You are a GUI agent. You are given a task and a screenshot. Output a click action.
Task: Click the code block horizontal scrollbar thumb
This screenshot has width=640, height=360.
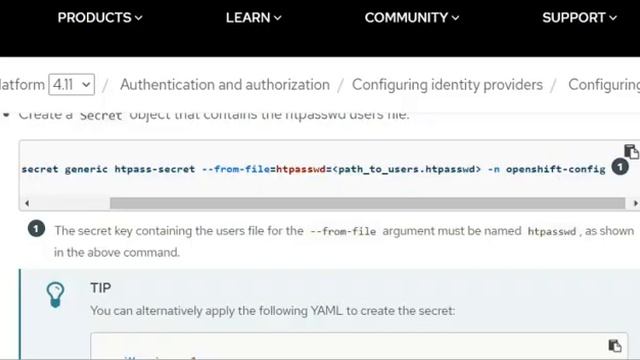point(367,203)
